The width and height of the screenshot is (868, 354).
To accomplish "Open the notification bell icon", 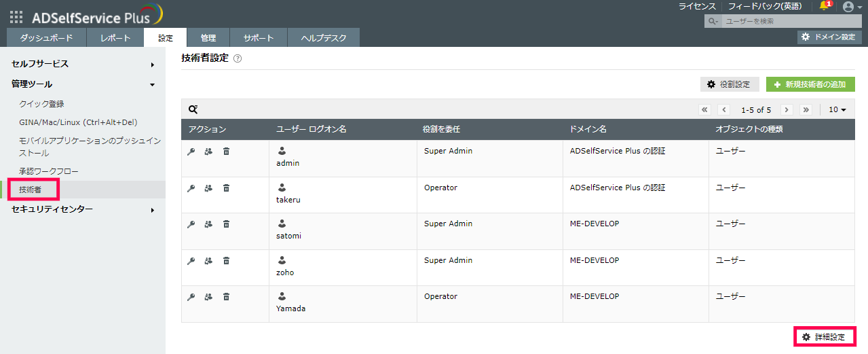I will pos(825,6).
